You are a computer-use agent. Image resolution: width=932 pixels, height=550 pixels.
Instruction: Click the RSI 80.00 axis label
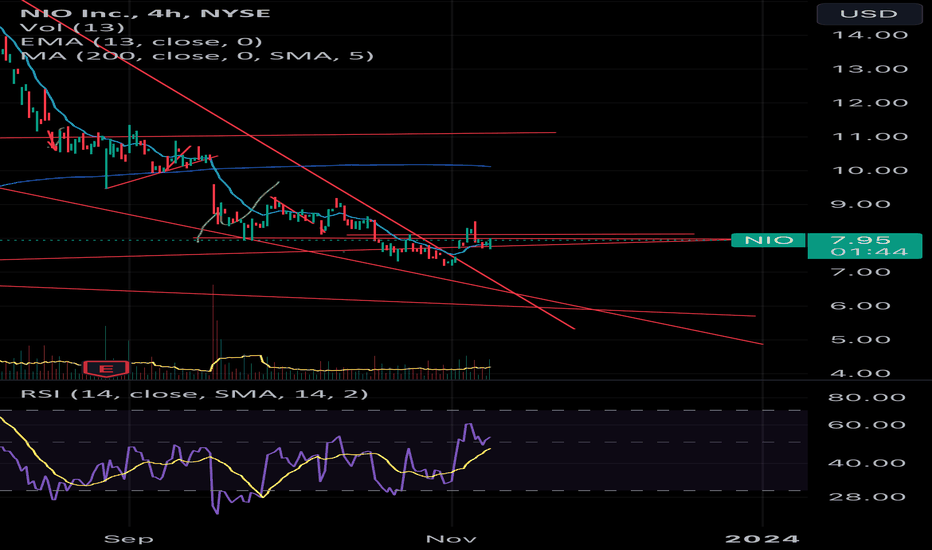coord(867,397)
